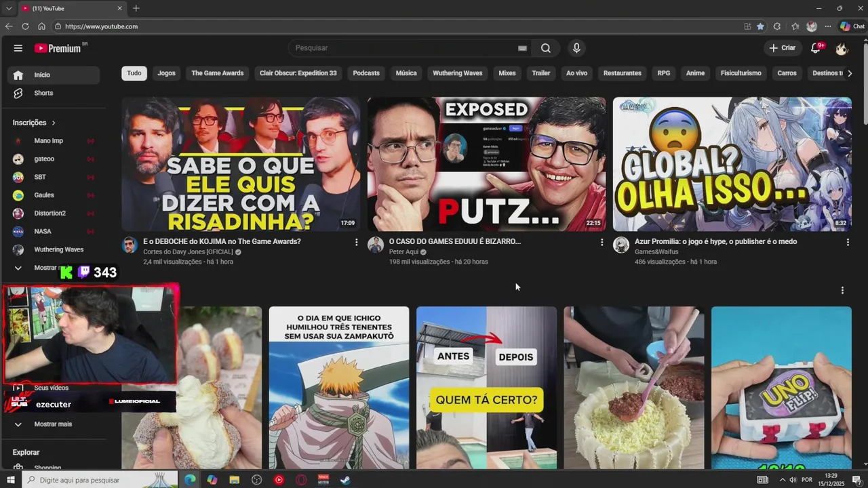Screen dimensions: 868x488
Task: Open browser extensions puzzle icon
Action: 777,26
